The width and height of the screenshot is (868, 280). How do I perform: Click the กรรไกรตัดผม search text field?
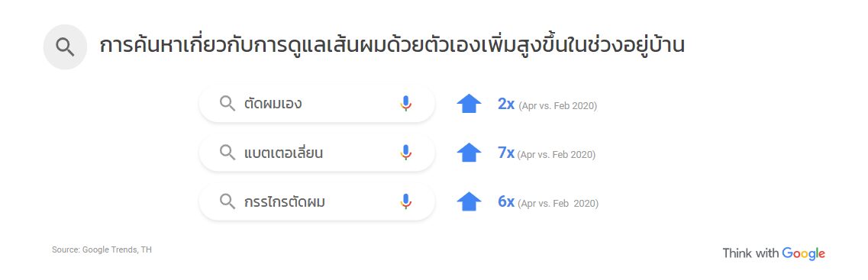point(317,201)
